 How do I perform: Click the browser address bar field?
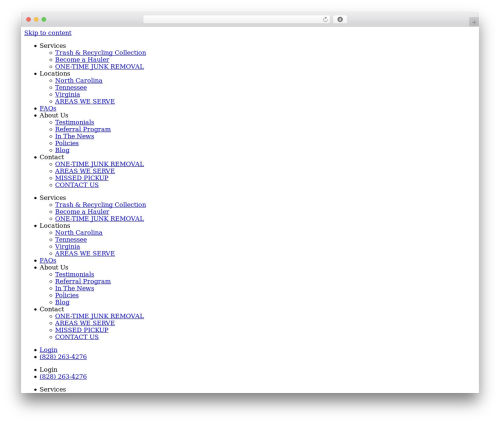click(236, 19)
